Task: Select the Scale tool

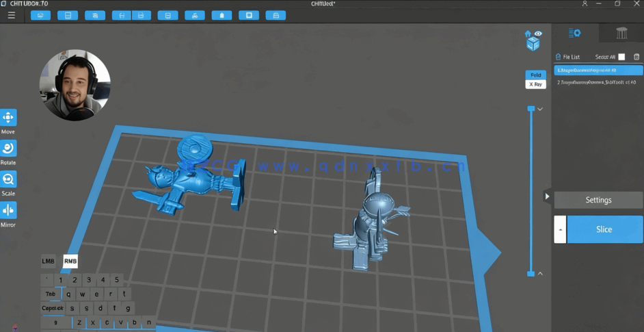Action: [x=8, y=179]
